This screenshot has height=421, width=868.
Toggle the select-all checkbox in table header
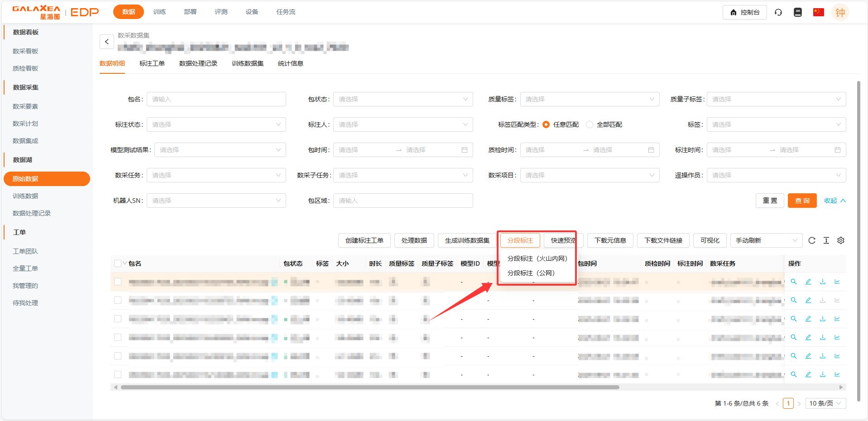(x=118, y=263)
